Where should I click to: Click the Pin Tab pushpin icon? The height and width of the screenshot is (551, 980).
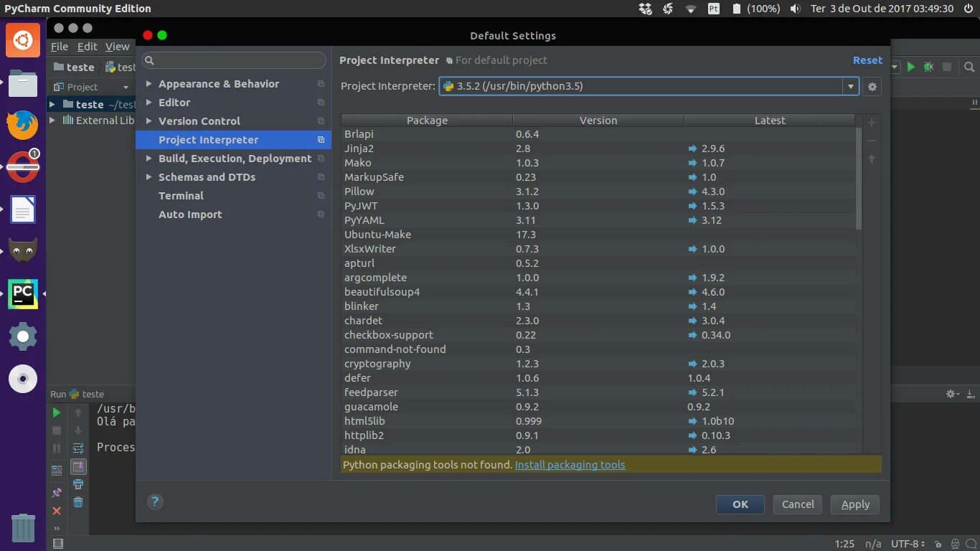coord(57,493)
